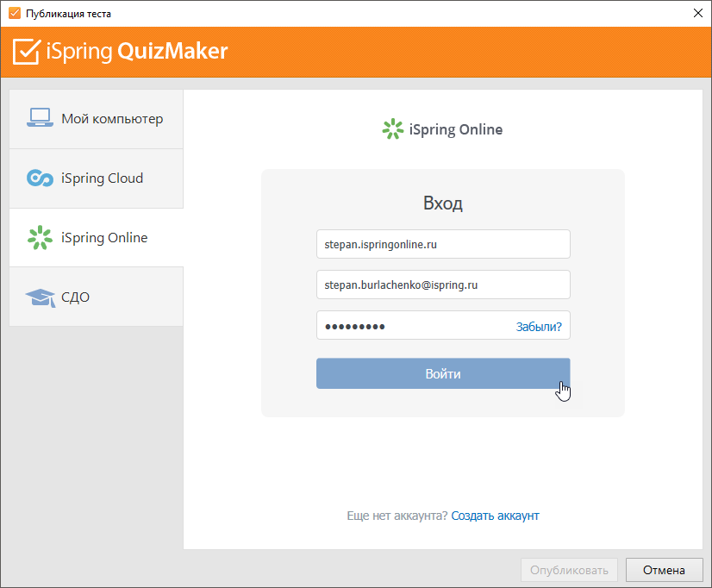Image resolution: width=712 pixels, height=588 pixels.
Task: Click the Публикация теста window title
Action: pos(69,14)
